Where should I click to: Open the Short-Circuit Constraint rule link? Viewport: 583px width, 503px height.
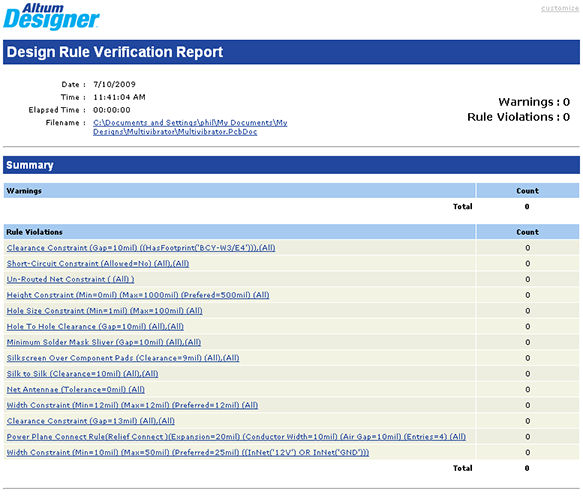[x=98, y=264]
